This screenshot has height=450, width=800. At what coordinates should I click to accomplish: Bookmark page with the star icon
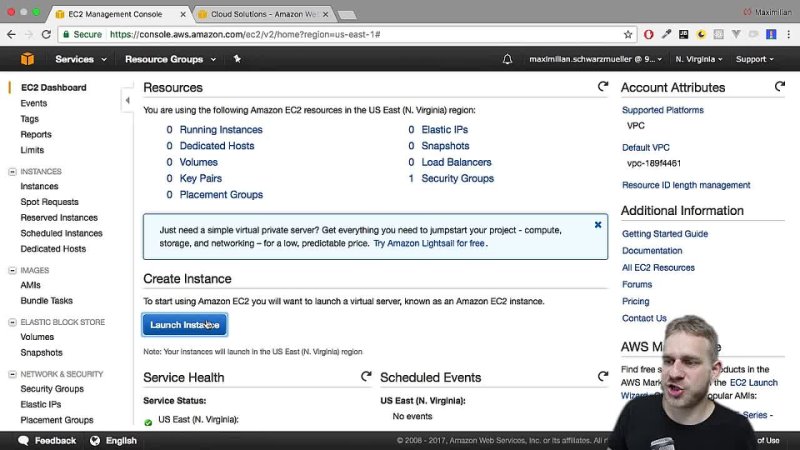[x=628, y=34]
